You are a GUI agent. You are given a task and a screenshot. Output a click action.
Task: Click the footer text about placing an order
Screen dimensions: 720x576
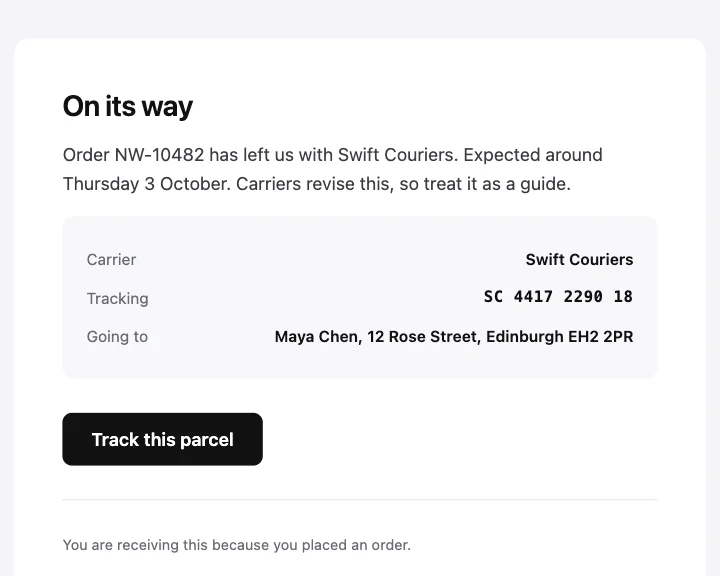coord(237,545)
